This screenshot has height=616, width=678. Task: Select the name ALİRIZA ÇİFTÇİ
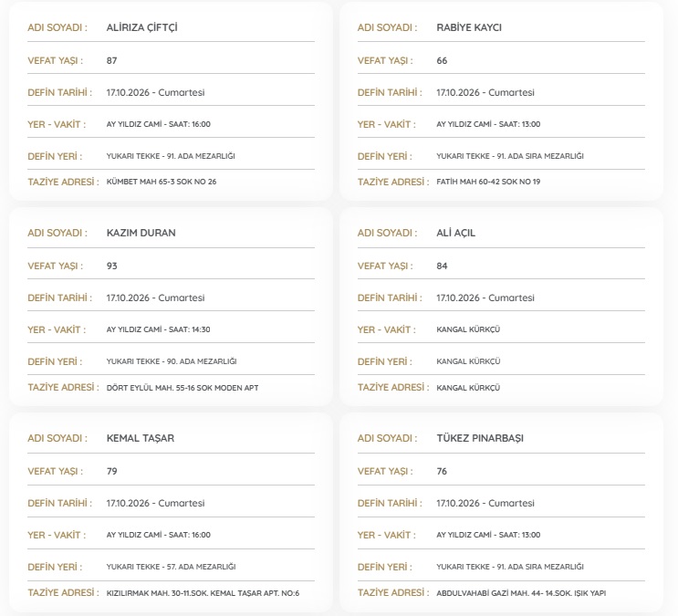[x=141, y=27]
